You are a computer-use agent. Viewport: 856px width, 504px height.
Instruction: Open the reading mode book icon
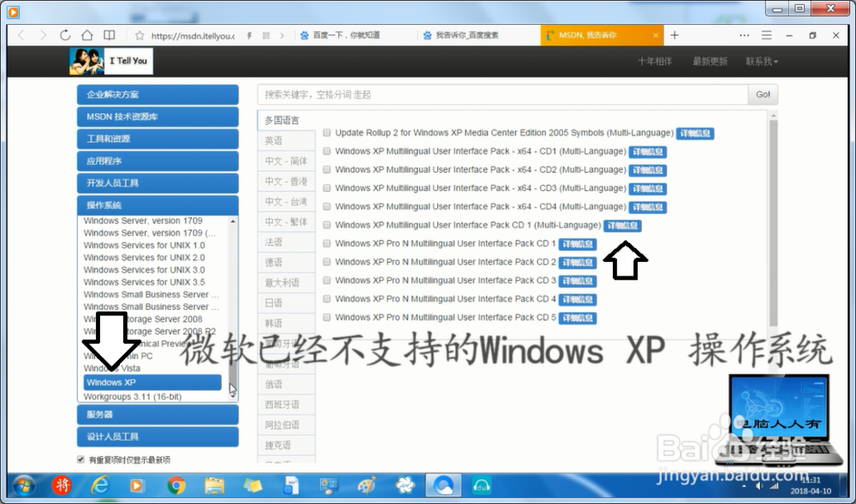tap(110, 35)
